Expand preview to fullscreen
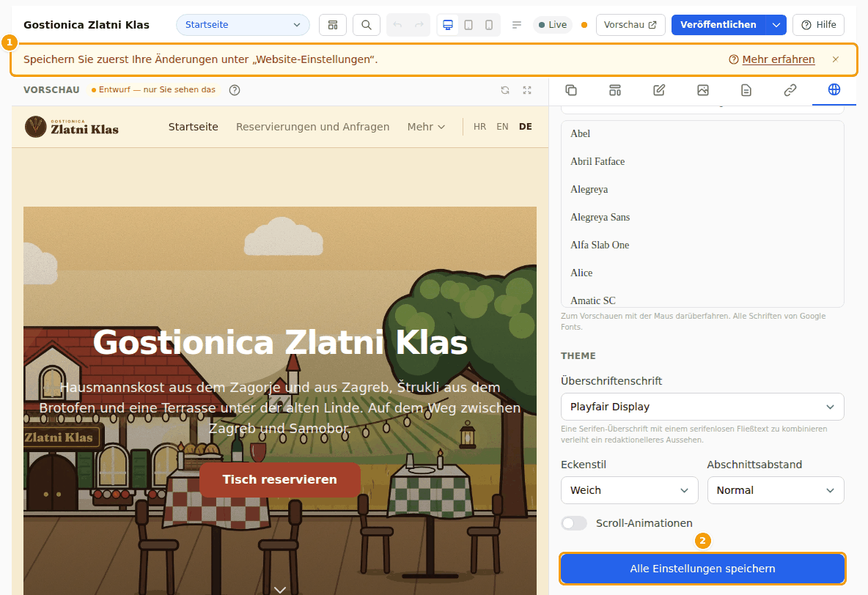868x595 pixels. tap(527, 90)
